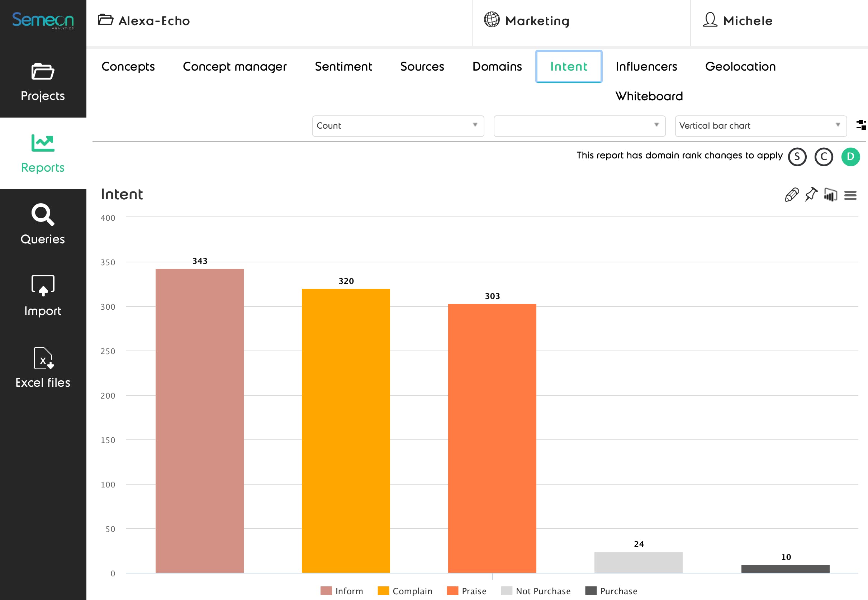Image resolution: width=868 pixels, height=600 pixels.
Task: Change the Vertical bar chart type dropdown
Action: click(760, 126)
